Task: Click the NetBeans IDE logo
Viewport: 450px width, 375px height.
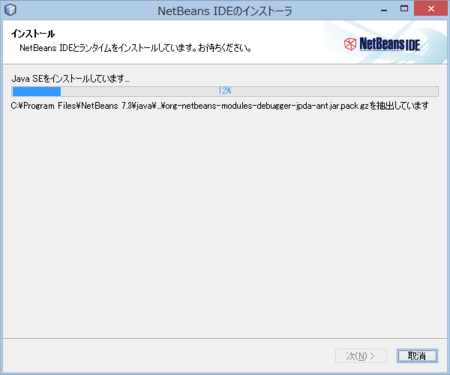Action: [x=382, y=44]
